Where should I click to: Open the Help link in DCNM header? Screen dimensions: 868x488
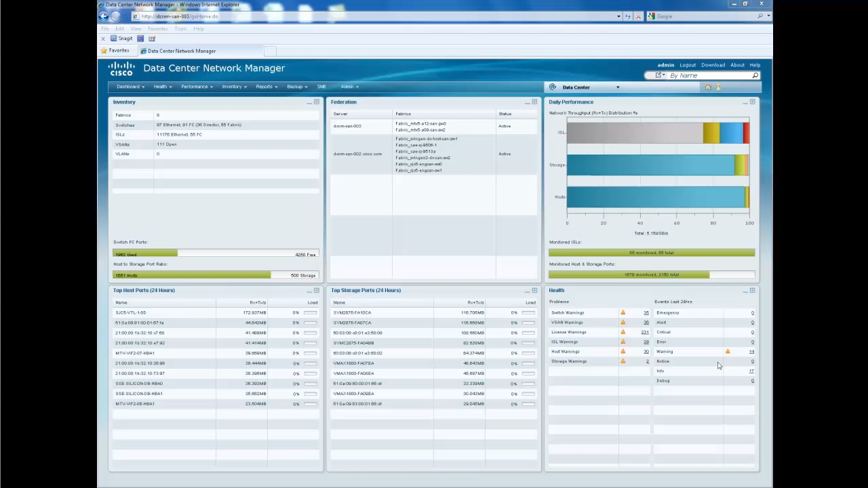click(755, 65)
